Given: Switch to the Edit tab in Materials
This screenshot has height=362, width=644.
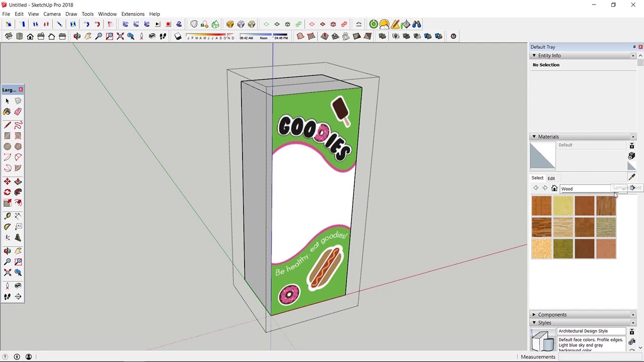Looking at the screenshot, I should (551, 178).
